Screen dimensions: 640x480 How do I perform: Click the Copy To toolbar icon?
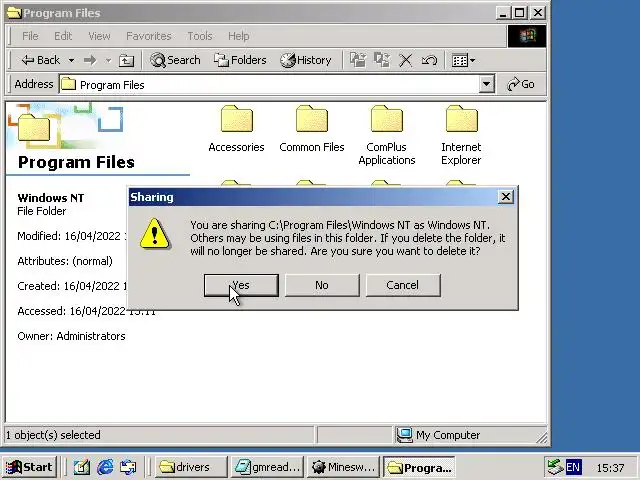point(382,60)
